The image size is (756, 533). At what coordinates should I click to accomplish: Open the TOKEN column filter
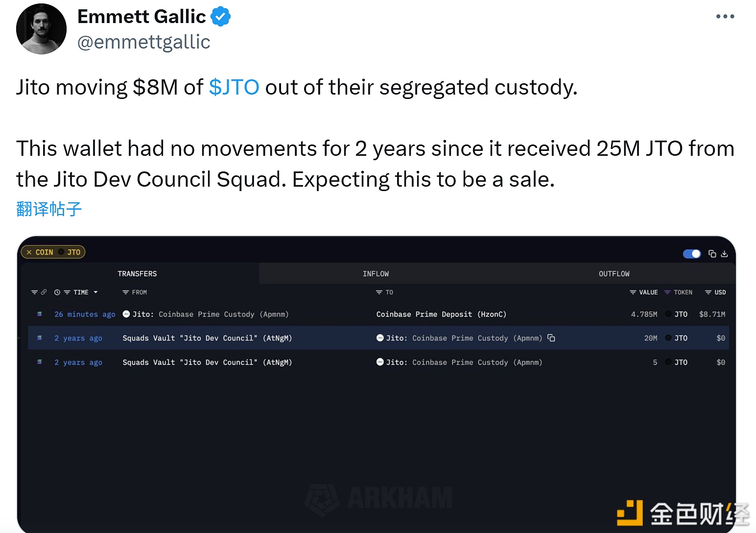coord(667,292)
